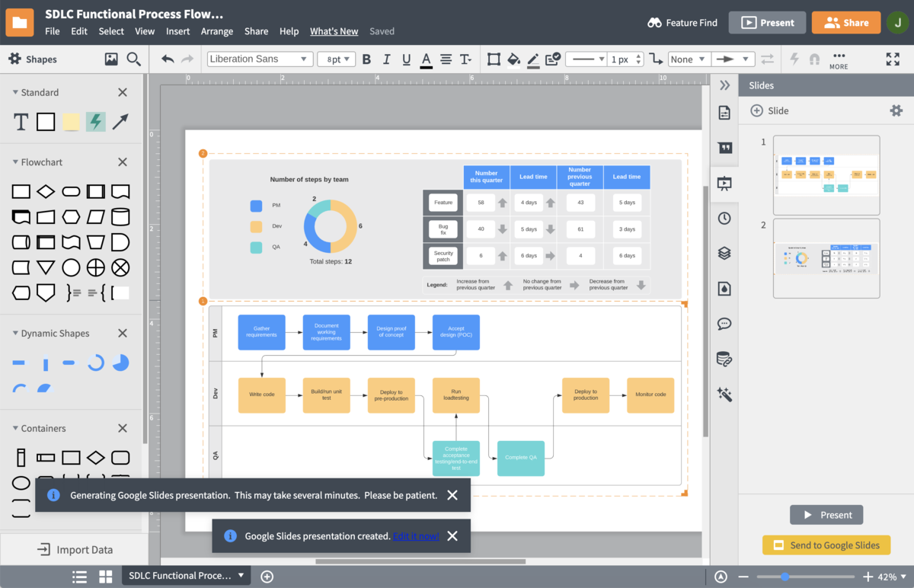Open the Arrange menu
The height and width of the screenshot is (588, 914).
pyautogui.click(x=217, y=31)
